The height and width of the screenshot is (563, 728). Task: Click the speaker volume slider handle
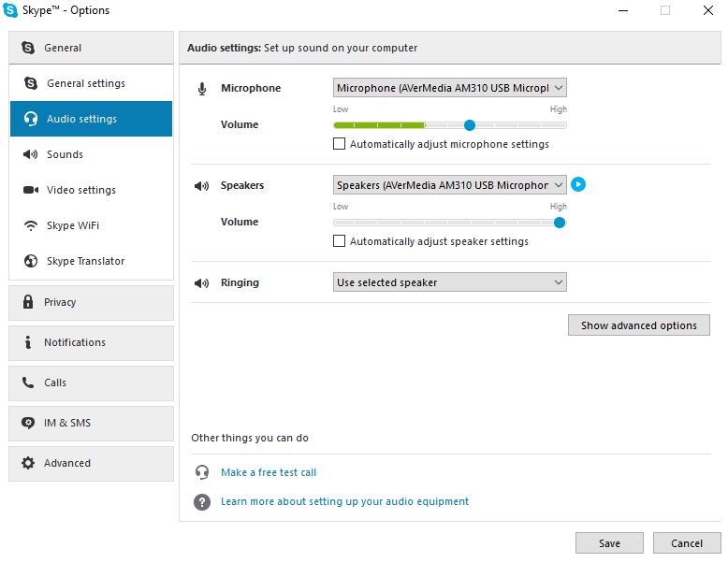560,223
